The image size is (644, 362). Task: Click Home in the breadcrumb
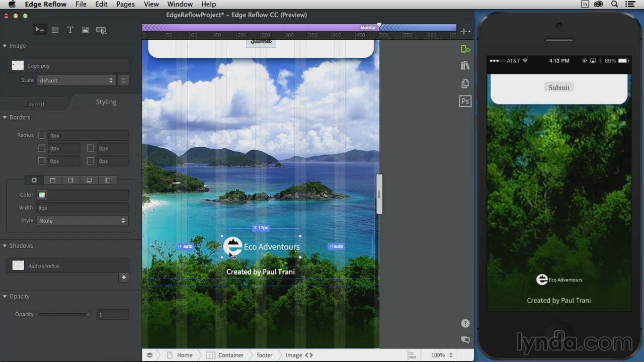[x=185, y=355]
